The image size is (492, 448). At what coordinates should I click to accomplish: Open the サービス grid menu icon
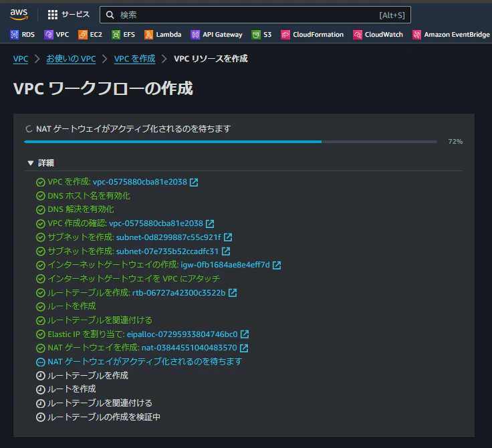point(52,15)
